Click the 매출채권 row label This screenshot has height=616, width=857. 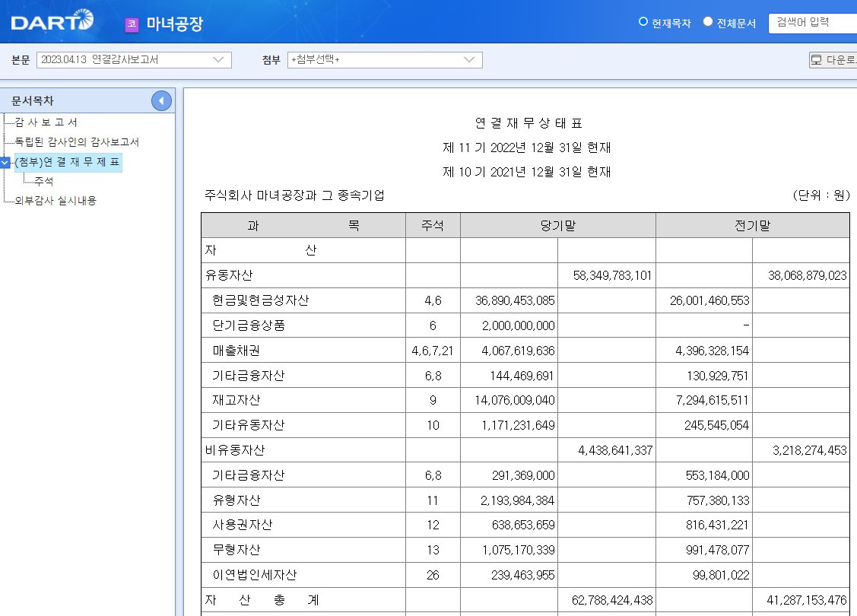tap(236, 351)
